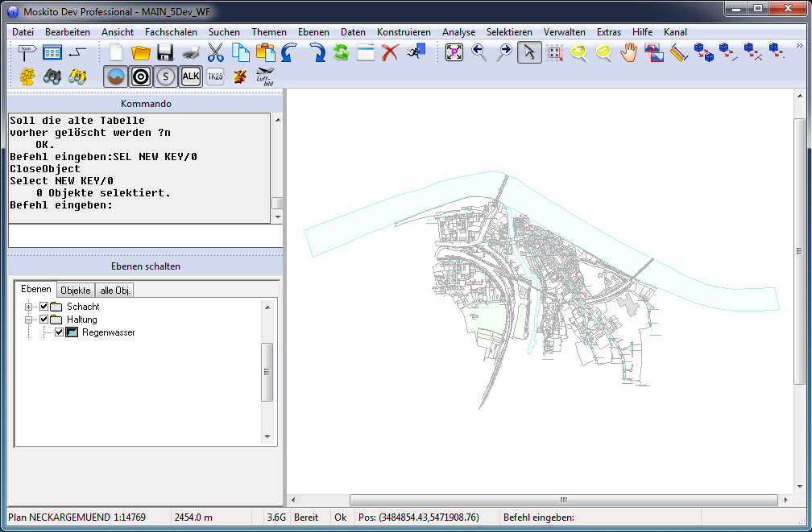This screenshot has height=532, width=812.
Task: Collapse the Haltung tree node
Action: (x=29, y=320)
